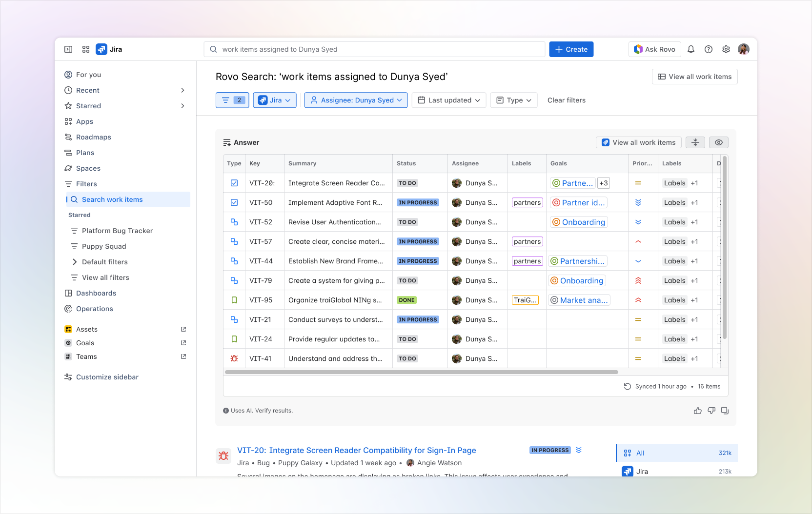Toggle the filter count button showing 2
The height and width of the screenshot is (514, 812).
(x=232, y=100)
